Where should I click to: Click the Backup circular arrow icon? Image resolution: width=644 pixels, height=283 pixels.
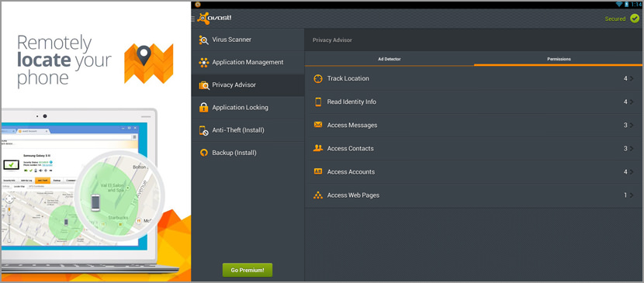click(204, 153)
